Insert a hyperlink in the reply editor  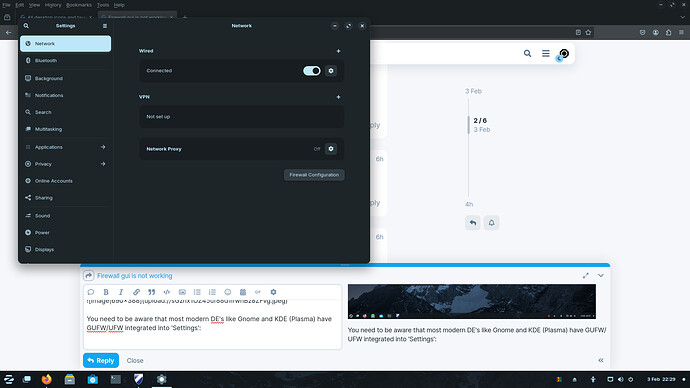pos(136,292)
